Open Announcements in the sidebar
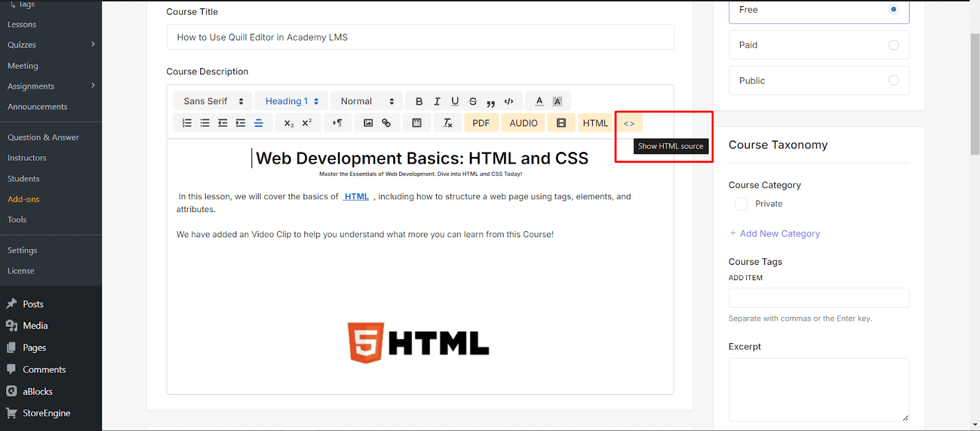 [x=37, y=107]
